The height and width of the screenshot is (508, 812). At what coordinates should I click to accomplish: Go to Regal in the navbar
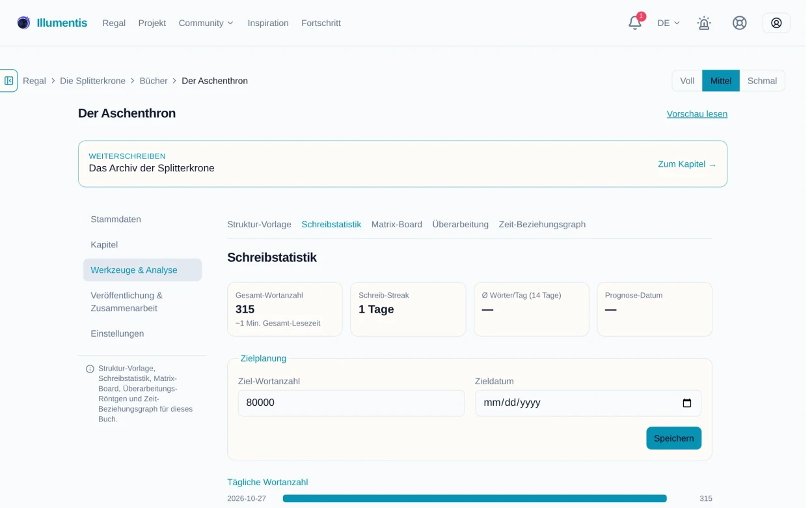click(114, 23)
